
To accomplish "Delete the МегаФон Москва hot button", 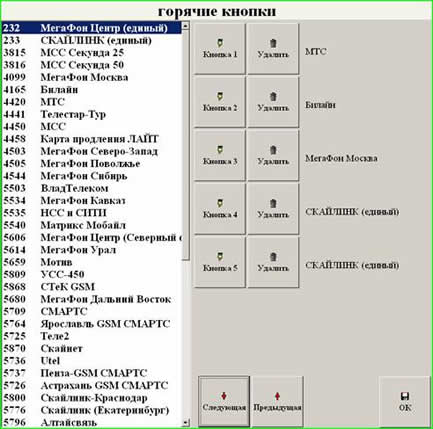I will pos(273,155).
